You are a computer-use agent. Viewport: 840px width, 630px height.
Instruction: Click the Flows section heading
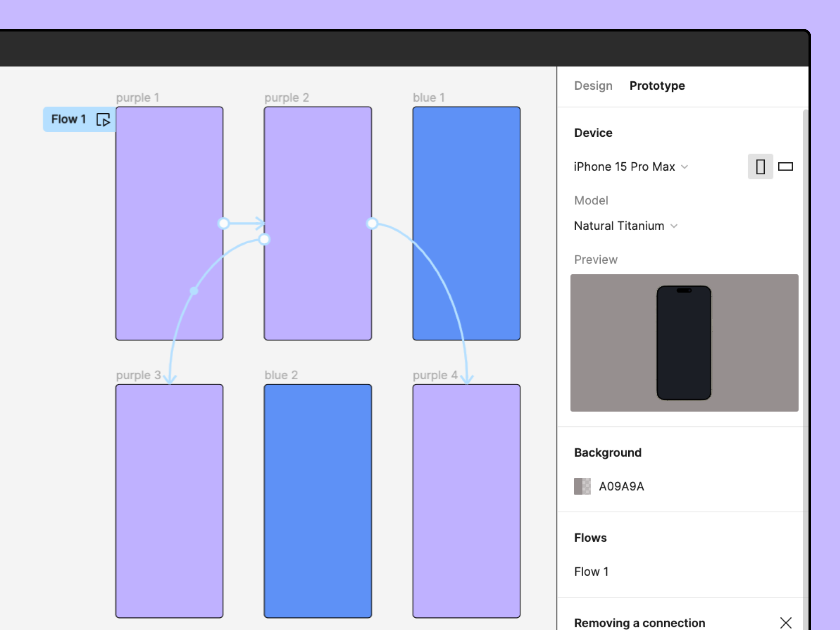tap(590, 538)
